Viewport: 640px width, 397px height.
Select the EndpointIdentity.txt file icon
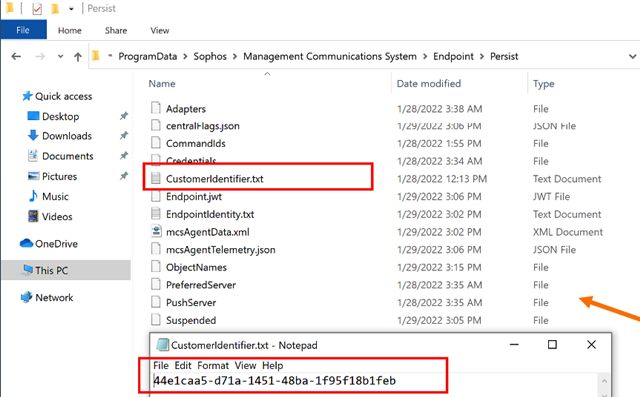point(156,213)
